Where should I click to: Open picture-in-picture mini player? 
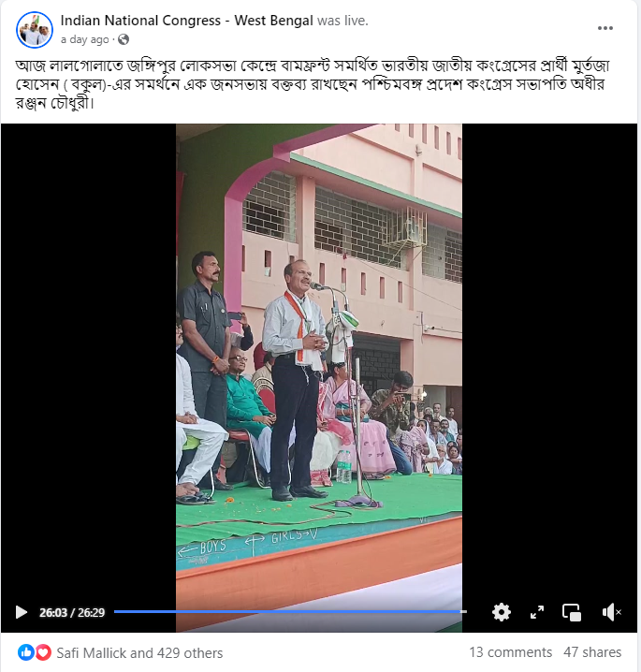[572, 612]
